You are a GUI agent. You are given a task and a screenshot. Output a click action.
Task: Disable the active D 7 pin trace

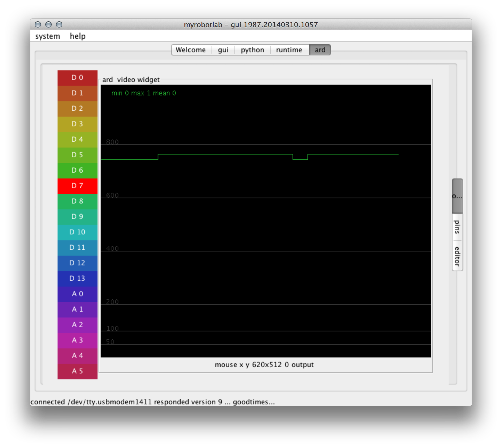pos(77,186)
